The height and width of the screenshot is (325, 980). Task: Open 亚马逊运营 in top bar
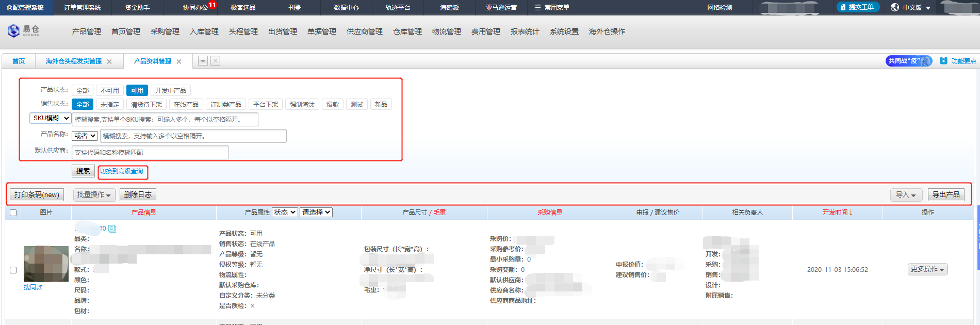501,8
